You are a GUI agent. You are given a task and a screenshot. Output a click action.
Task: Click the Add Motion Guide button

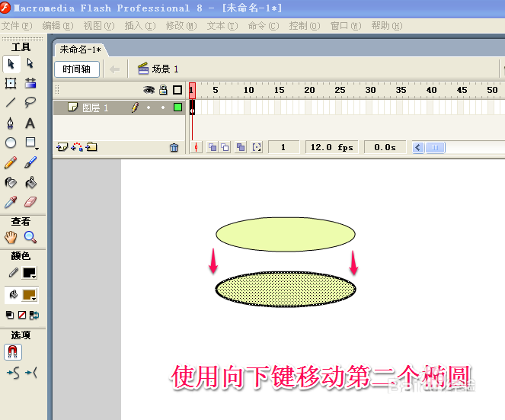pos(77,147)
